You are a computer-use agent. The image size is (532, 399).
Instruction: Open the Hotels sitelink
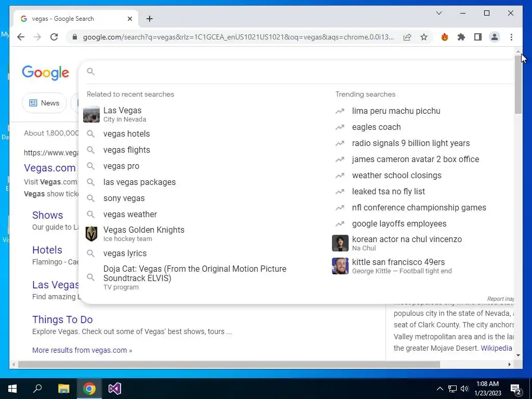pos(47,250)
